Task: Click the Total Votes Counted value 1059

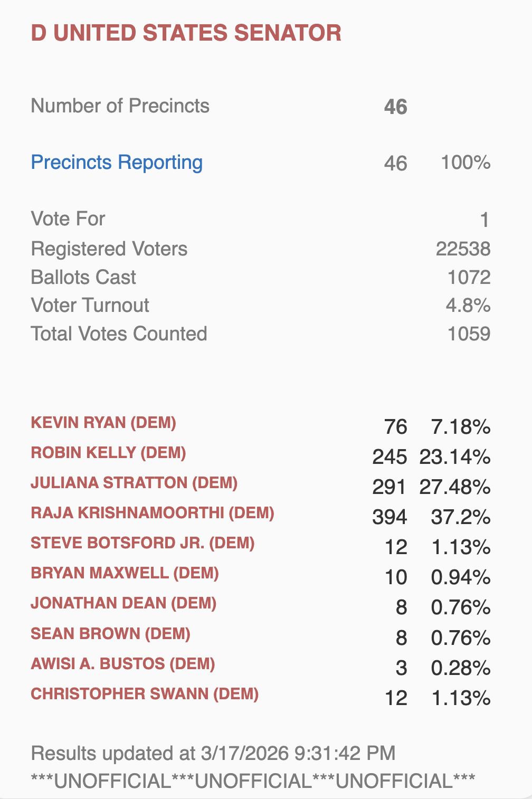Action: pos(469,334)
